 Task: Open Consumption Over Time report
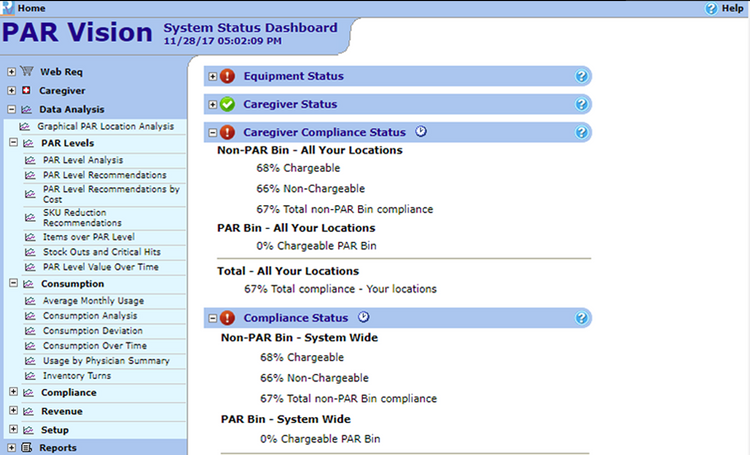95,345
